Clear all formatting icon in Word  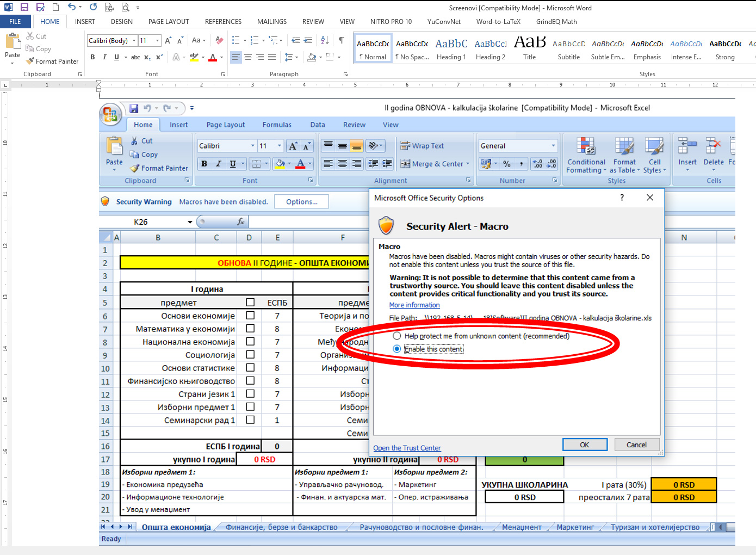219,40
